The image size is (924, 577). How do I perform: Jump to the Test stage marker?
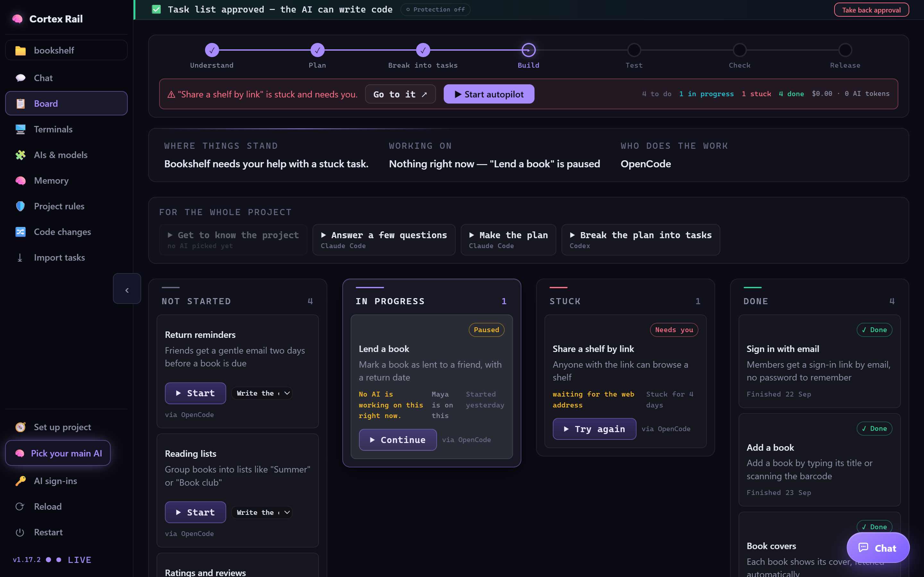click(x=634, y=50)
